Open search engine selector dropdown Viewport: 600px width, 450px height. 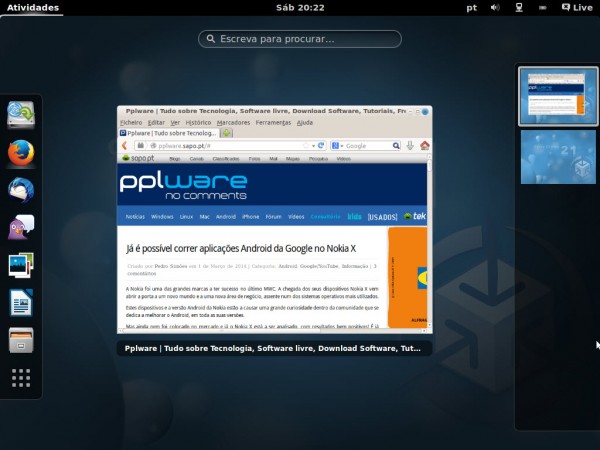click(x=338, y=146)
